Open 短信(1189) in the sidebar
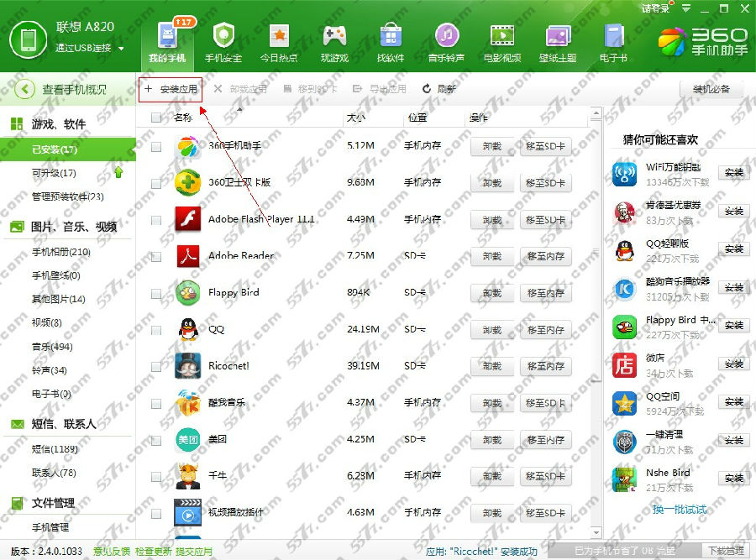 (55, 449)
